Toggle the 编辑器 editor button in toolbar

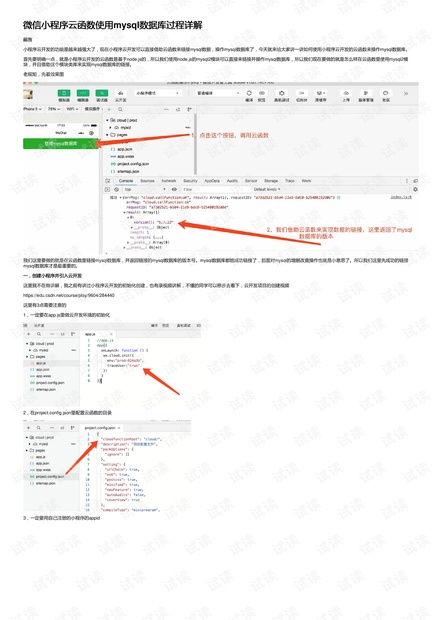(x=83, y=93)
